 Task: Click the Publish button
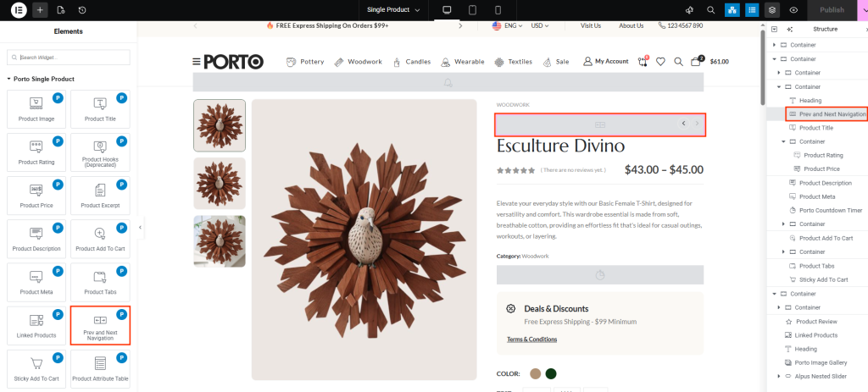click(831, 10)
